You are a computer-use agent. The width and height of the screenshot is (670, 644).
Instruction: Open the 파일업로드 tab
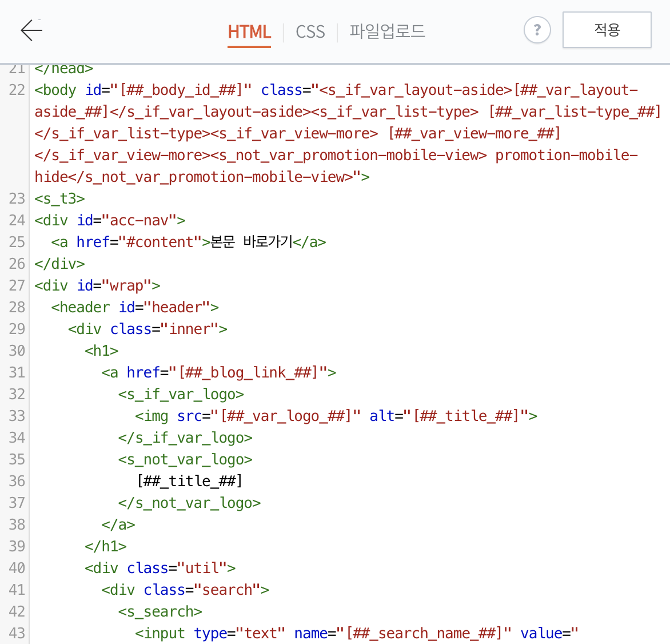(387, 31)
